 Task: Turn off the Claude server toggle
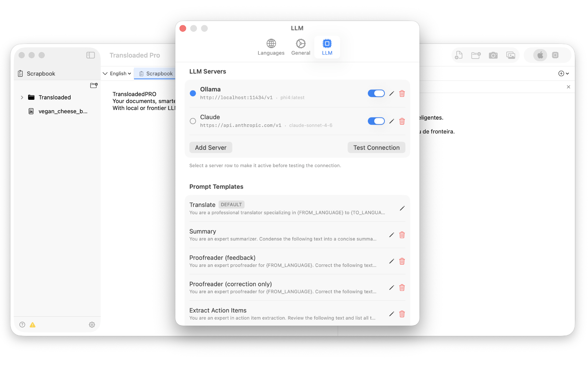[376, 121]
